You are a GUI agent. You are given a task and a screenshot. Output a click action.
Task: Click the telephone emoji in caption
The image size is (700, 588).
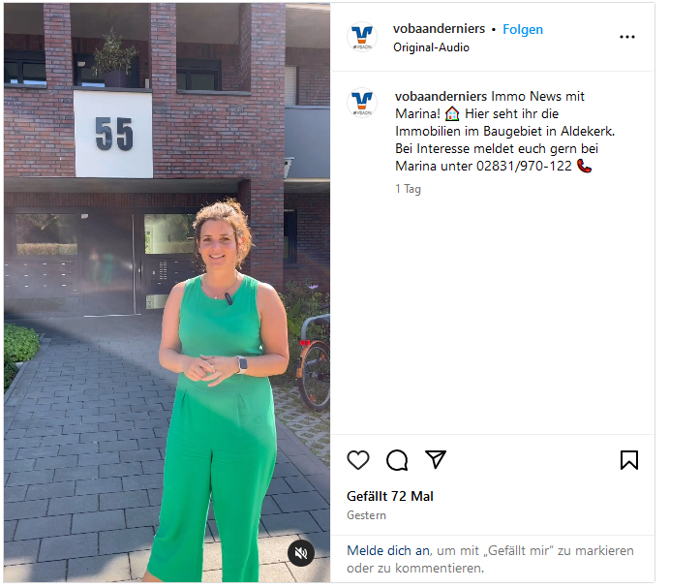click(x=585, y=167)
